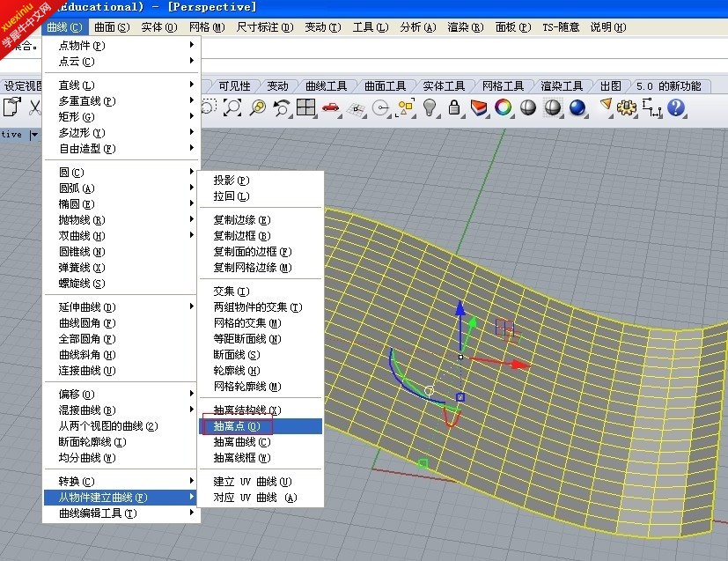Click the Edit Layers icon
This screenshot has width=728, height=561.
(479, 107)
